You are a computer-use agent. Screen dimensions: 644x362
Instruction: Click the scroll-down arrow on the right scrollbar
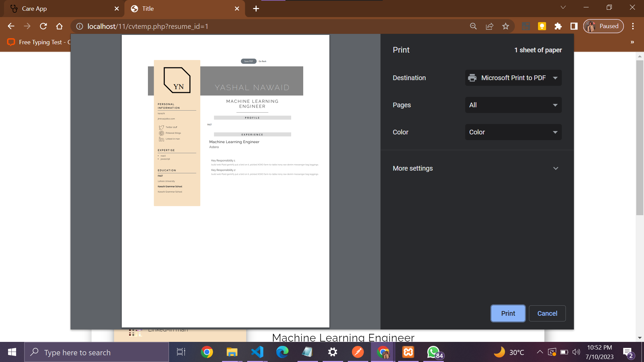pyautogui.click(x=640, y=338)
